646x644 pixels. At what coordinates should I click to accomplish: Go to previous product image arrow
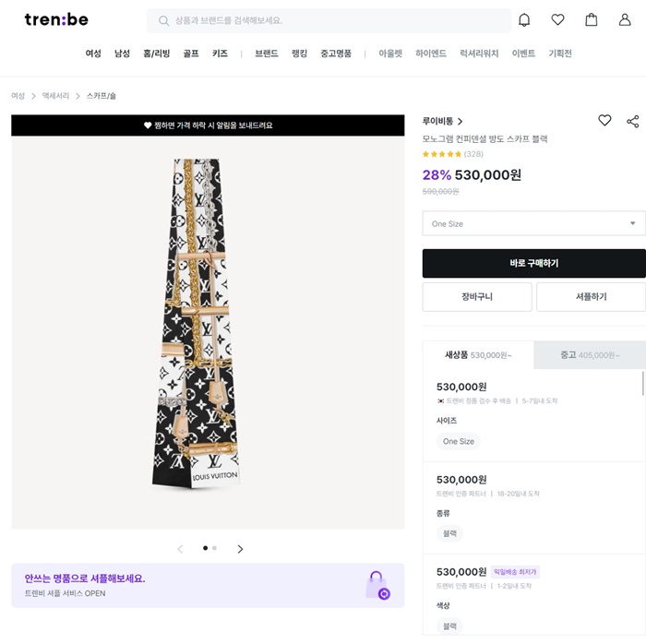point(180,549)
